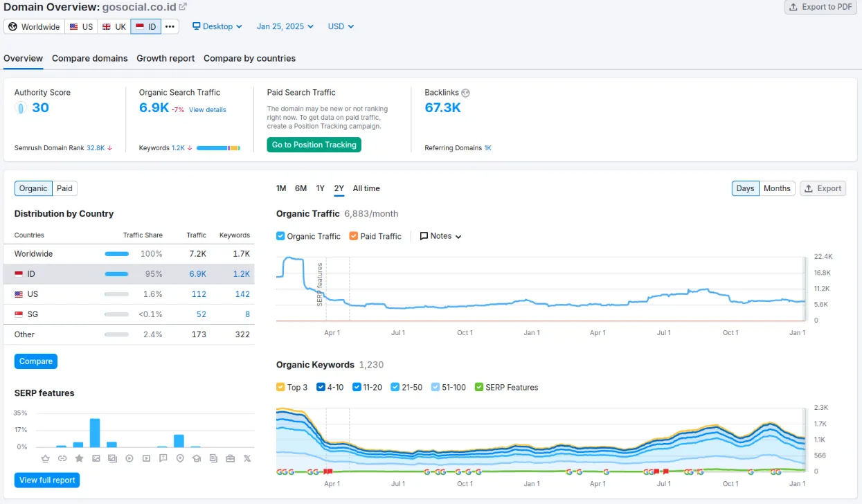Switch to the UK database button
The height and width of the screenshot is (504, 862).
(114, 27)
